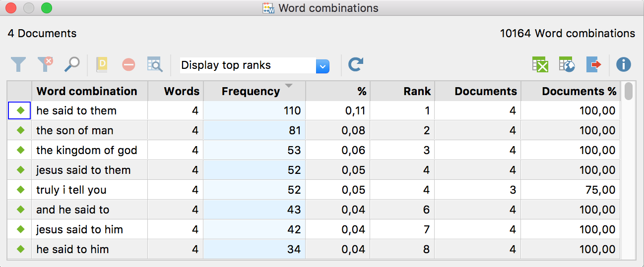Click green diamond for 'and he said to'

20,210
